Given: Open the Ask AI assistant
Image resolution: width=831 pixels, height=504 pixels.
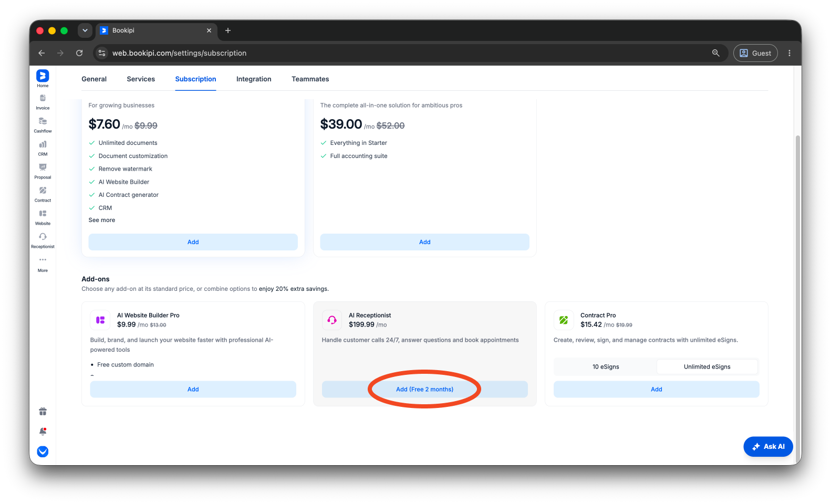Looking at the screenshot, I should pos(768,447).
